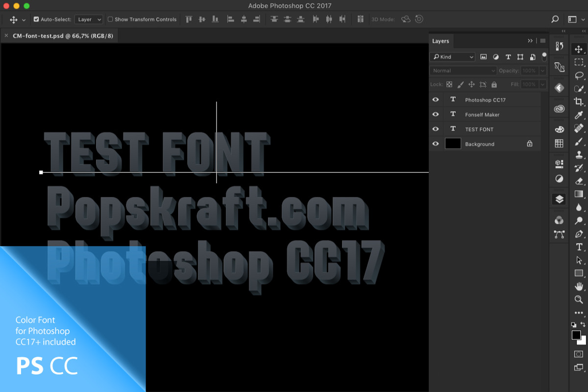Viewport: 588px width, 392px height.
Task: Hide the Fonself Maker layer
Action: (x=435, y=114)
